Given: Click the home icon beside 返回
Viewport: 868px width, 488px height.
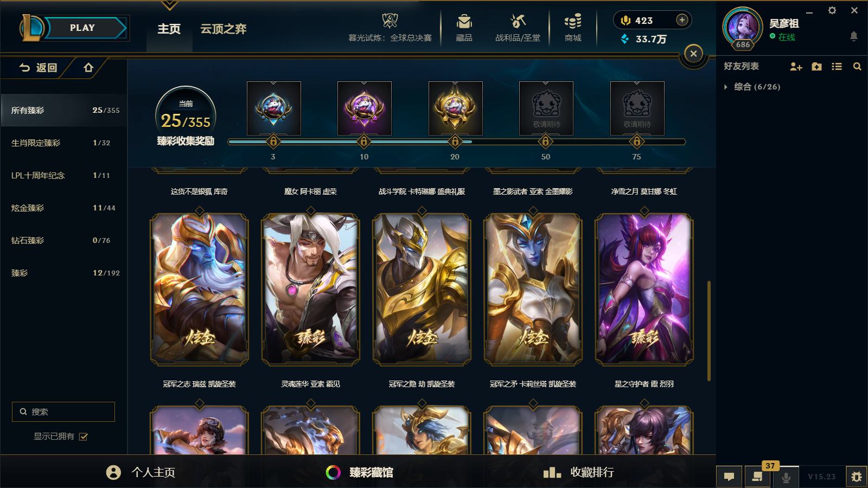Looking at the screenshot, I should (x=88, y=68).
